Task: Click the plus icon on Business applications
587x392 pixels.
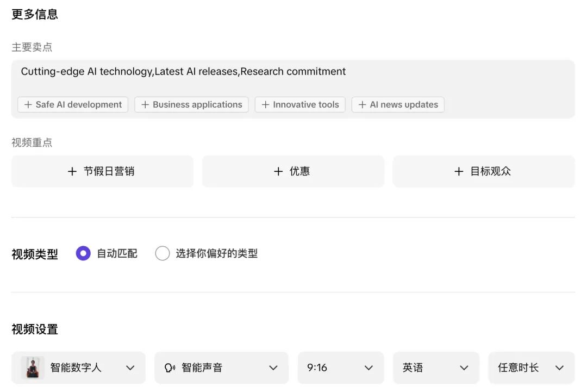Action: click(x=145, y=105)
